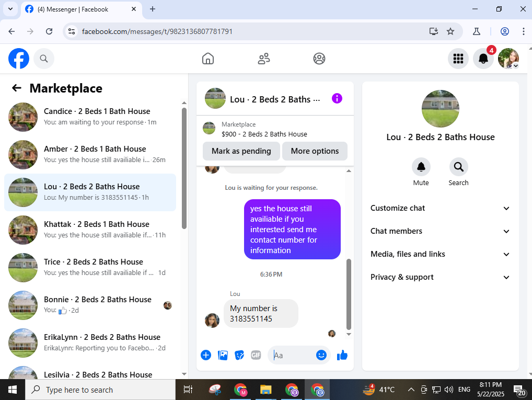Click the purple sent message bubble
The width and height of the screenshot is (532, 400).
[292, 229]
